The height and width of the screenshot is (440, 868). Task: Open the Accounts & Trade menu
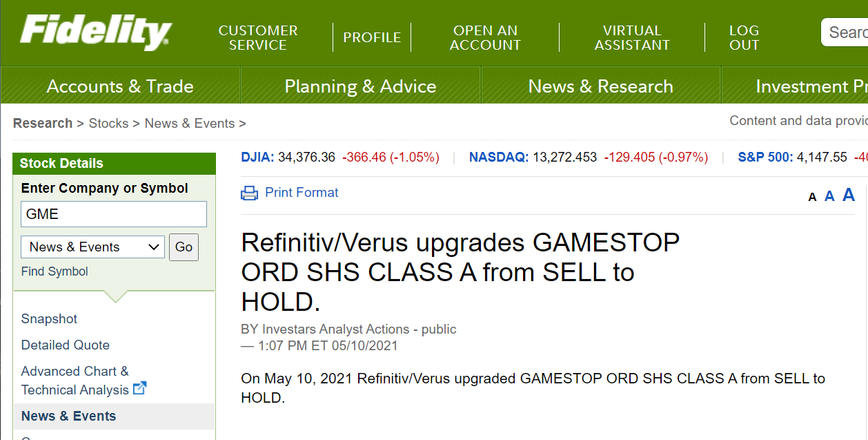[x=120, y=86]
